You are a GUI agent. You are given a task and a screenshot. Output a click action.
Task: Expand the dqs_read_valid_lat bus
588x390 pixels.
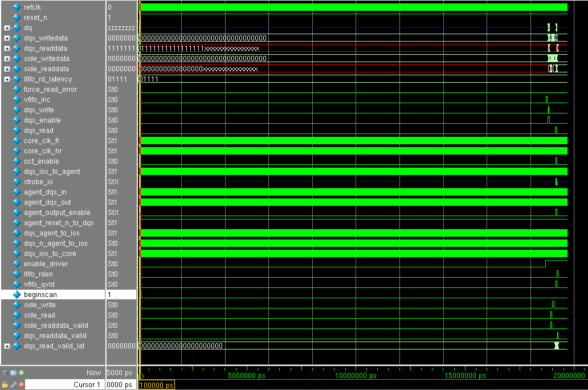7,347
